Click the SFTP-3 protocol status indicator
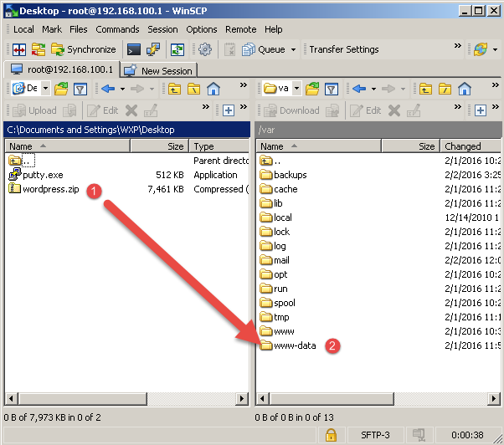Image resolution: width=504 pixels, height=445 pixels. coord(375,435)
